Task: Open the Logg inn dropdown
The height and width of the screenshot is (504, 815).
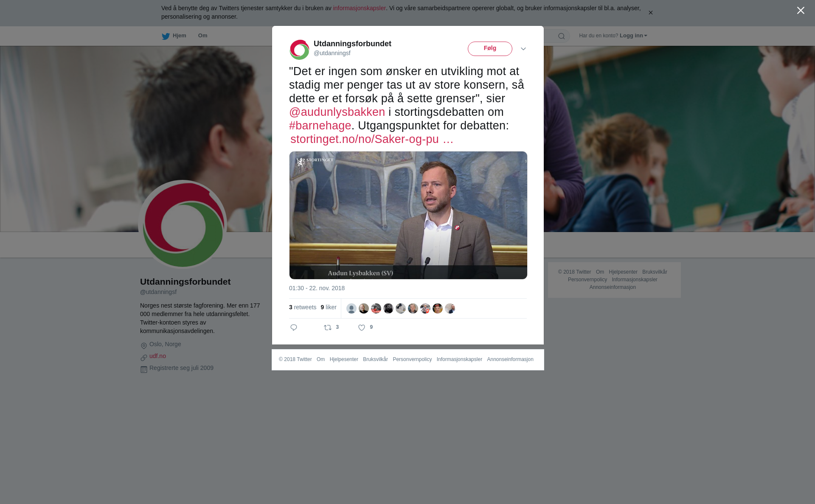Action: (x=633, y=36)
